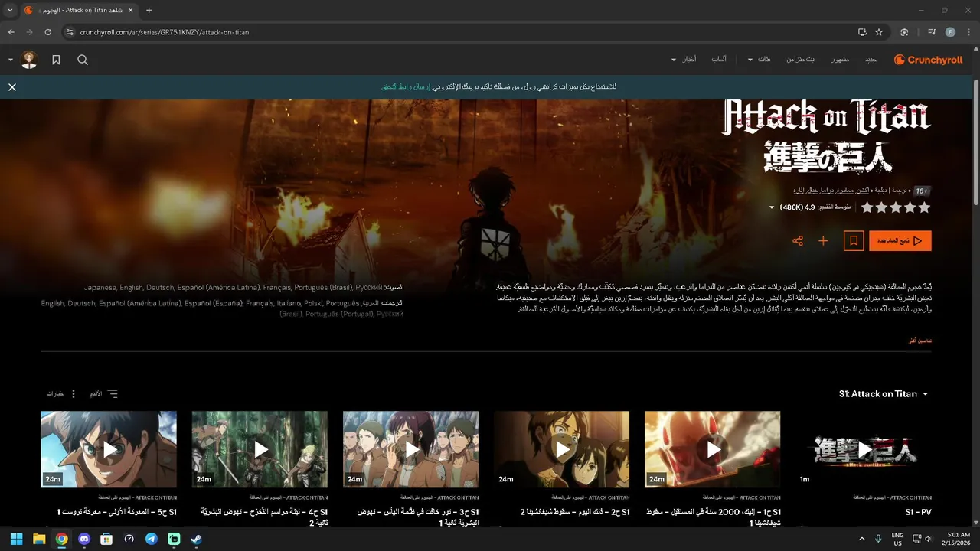Open Telegram from taskbar
980x551 pixels.
152,539
